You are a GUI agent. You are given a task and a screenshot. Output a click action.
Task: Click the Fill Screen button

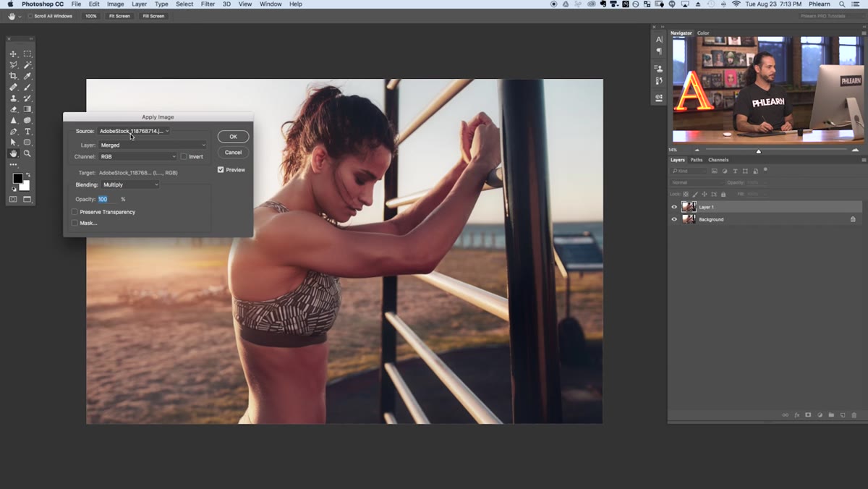coord(153,16)
